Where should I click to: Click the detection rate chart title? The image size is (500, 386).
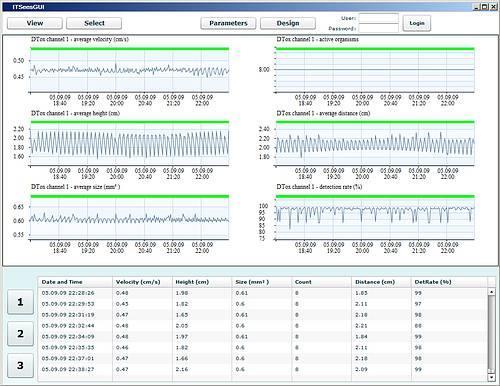pyautogui.click(x=319, y=187)
